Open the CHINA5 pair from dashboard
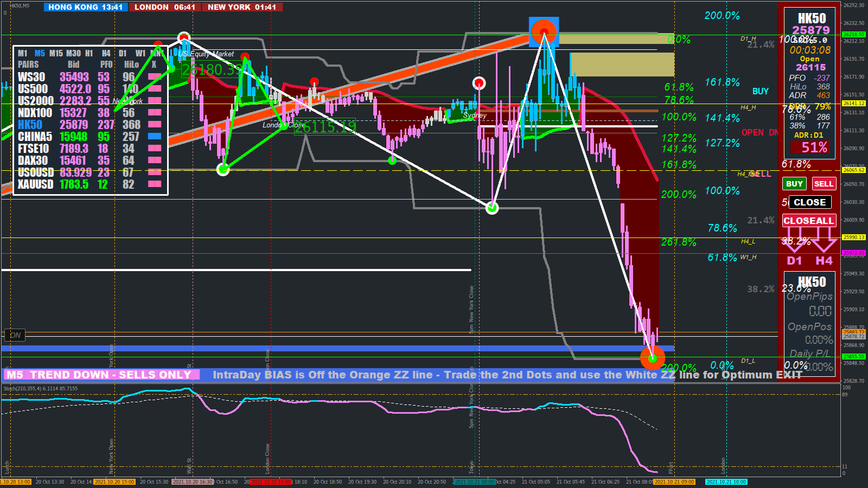 [x=35, y=137]
